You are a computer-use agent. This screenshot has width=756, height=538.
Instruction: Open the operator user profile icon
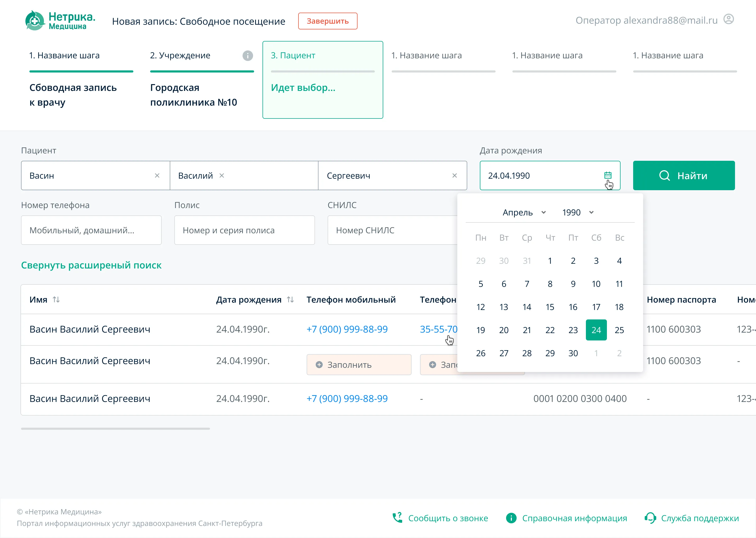click(x=728, y=19)
